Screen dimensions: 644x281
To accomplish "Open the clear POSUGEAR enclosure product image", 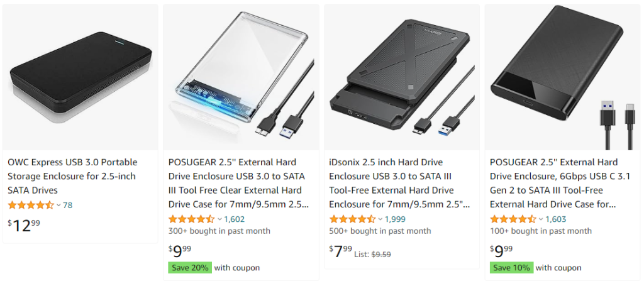I will [241, 77].
